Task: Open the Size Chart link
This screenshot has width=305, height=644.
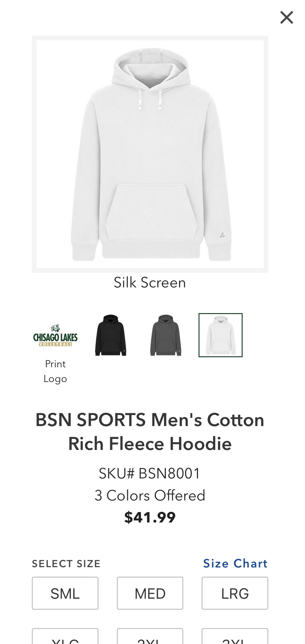Action: [236, 563]
